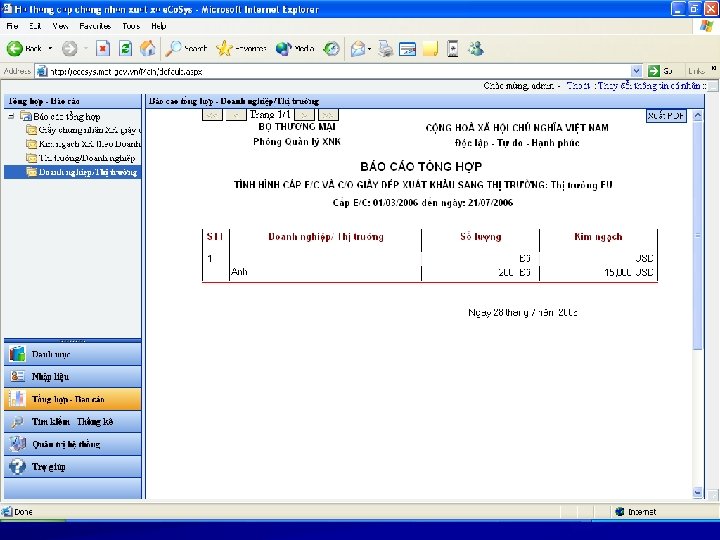
Task: Click the Forward navigation arrow
Action: click(70, 48)
